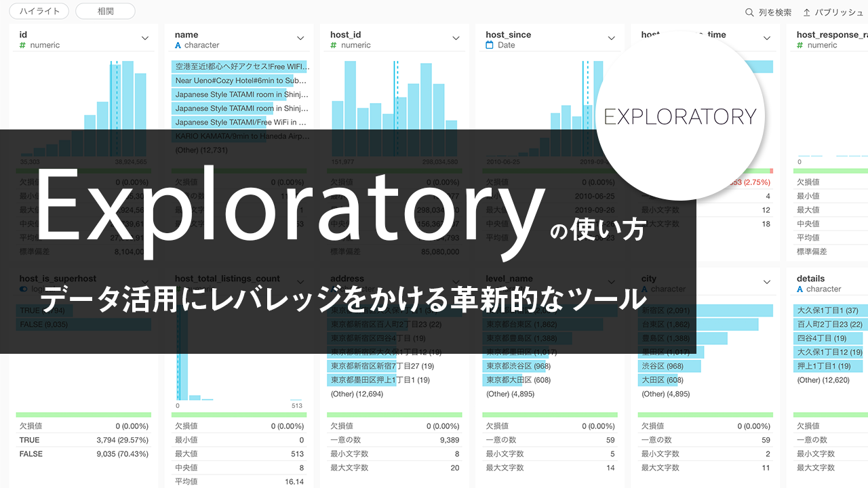Expand the host_id column menu chevron

point(456,39)
